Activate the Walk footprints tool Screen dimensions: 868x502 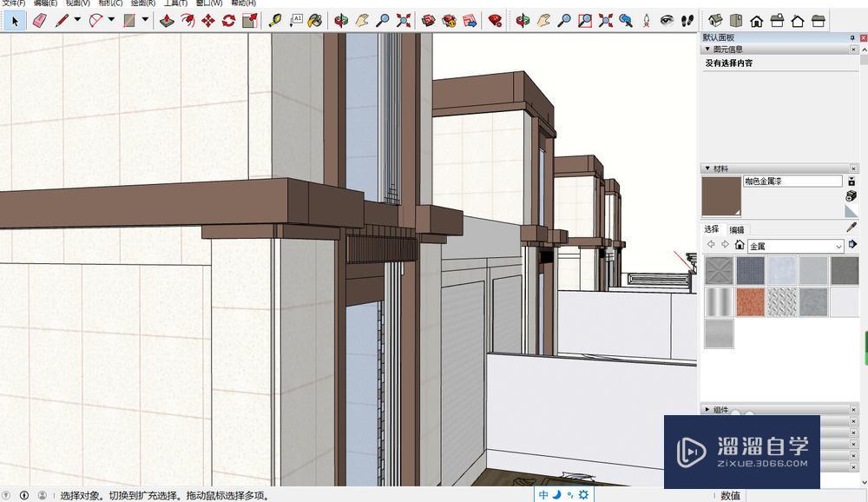(x=687, y=21)
